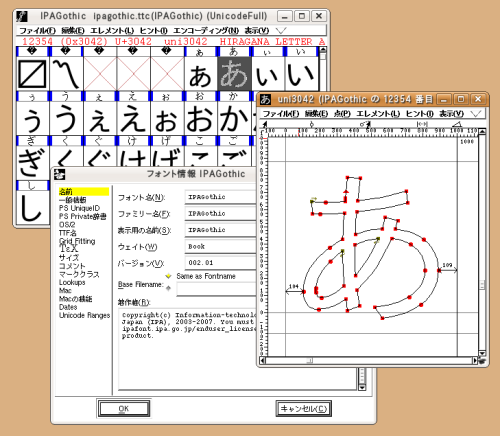Screen dimensions: 500x436
Task: Click the フォント名(N) input field
Action: point(220,197)
